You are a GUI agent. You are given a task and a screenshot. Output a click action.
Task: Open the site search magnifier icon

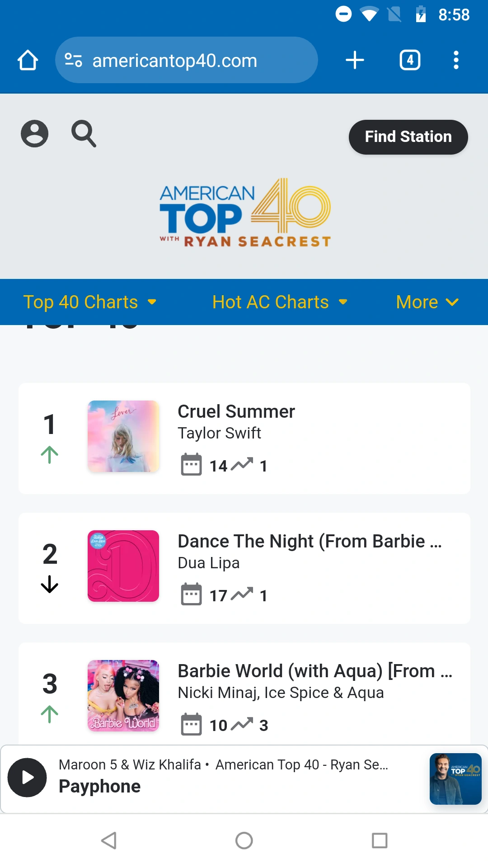(x=84, y=134)
